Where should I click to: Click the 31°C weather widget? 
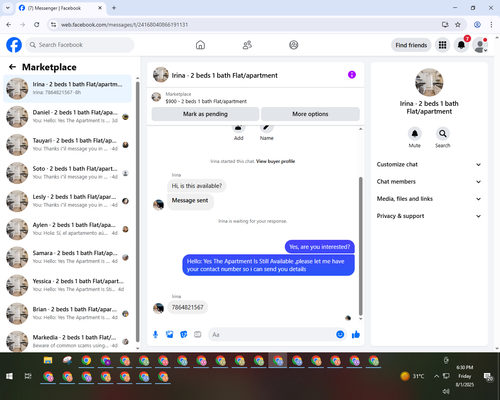pyautogui.click(x=412, y=376)
